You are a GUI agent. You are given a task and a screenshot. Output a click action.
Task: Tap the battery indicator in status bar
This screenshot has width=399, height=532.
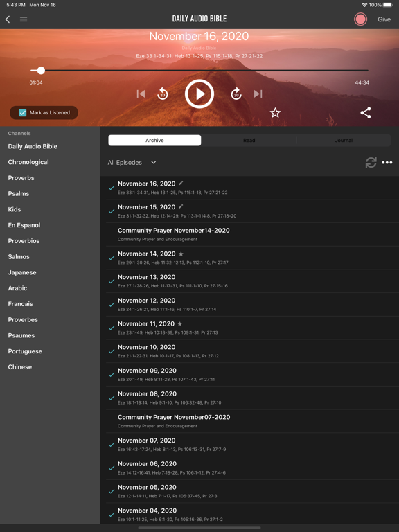point(388,5)
